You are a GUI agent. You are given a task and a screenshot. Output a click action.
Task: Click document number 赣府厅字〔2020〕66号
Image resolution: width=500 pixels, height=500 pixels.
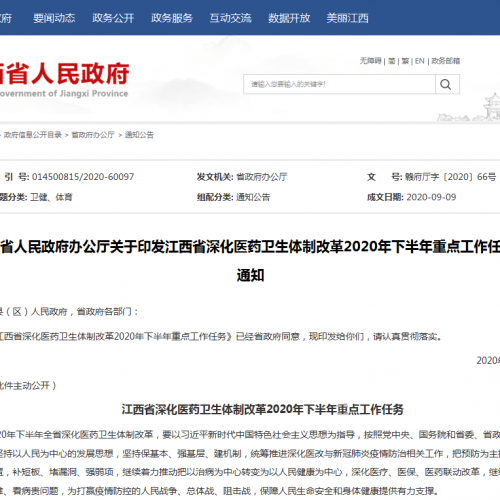coord(450,177)
